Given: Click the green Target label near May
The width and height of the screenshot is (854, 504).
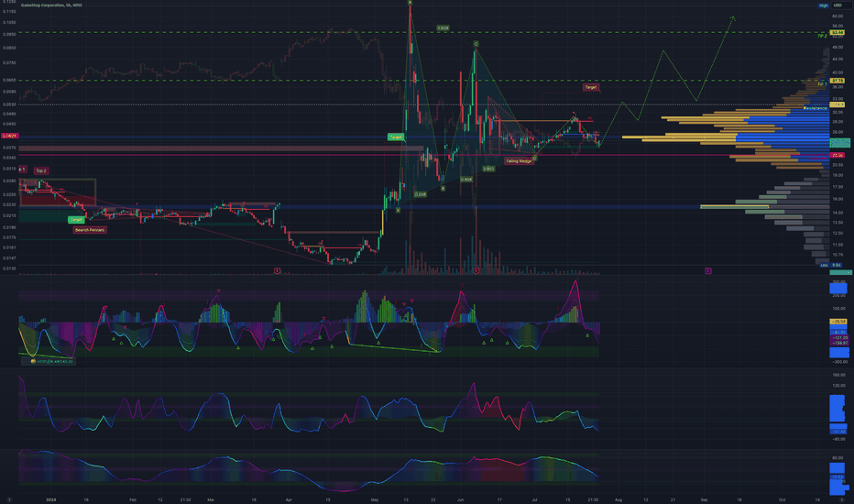Looking at the screenshot, I should 396,137.
